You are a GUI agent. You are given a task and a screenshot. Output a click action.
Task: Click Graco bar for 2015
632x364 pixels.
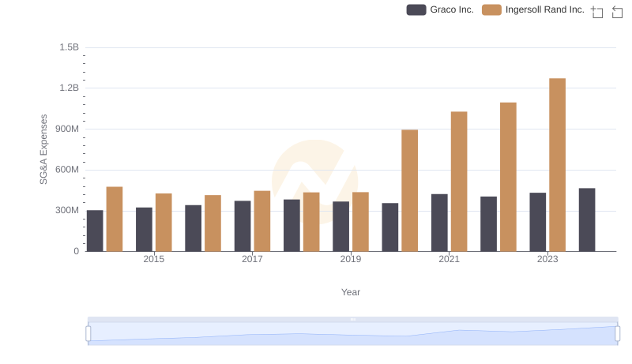[x=144, y=230]
